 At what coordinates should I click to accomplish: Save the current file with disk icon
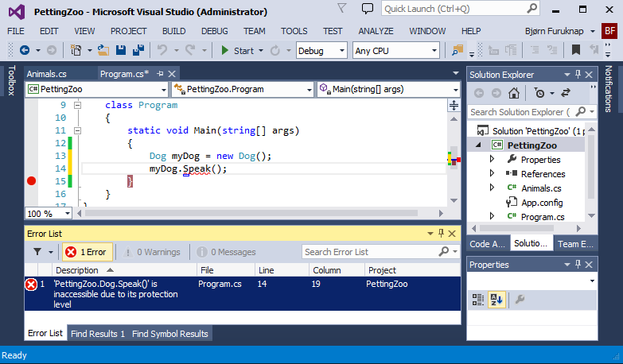click(x=121, y=50)
